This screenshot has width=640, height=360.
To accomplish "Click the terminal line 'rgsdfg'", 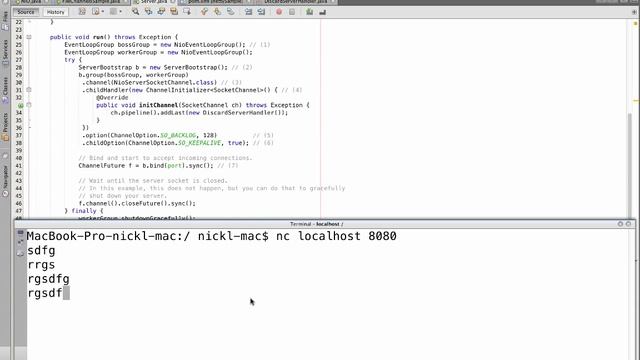I will [x=49, y=279].
